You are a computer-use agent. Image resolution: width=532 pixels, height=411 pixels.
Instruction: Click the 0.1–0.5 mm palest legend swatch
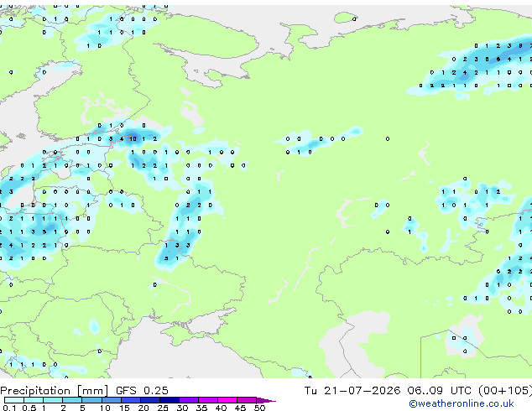point(14,400)
